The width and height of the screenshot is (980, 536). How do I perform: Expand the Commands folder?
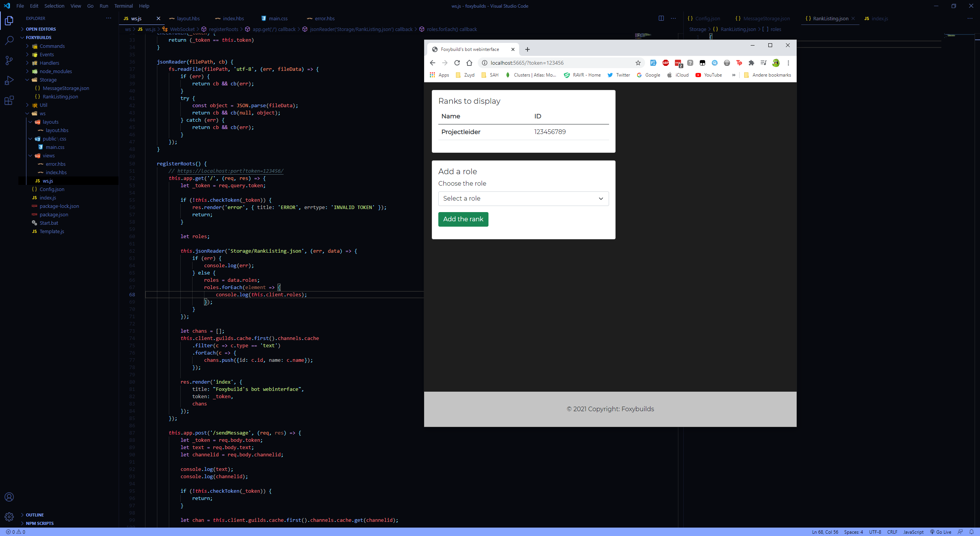pyautogui.click(x=52, y=46)
